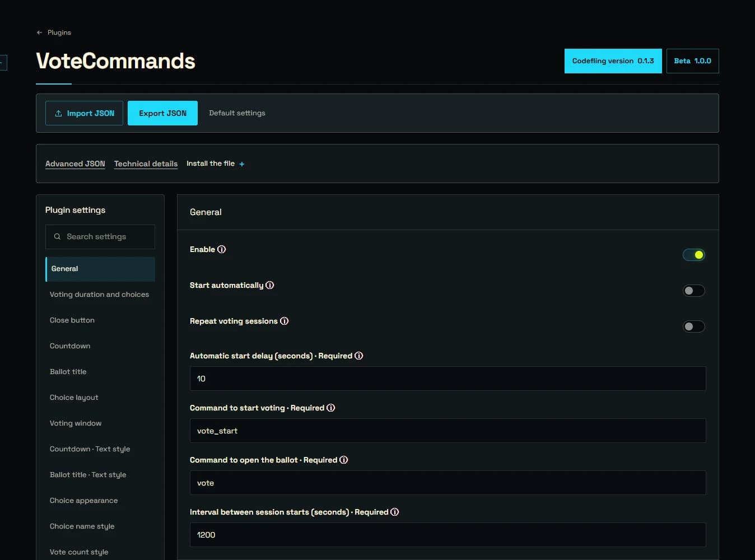Screen dimensions: 755x560
Task: Expand Install the file section
Action: pos(216,164)
